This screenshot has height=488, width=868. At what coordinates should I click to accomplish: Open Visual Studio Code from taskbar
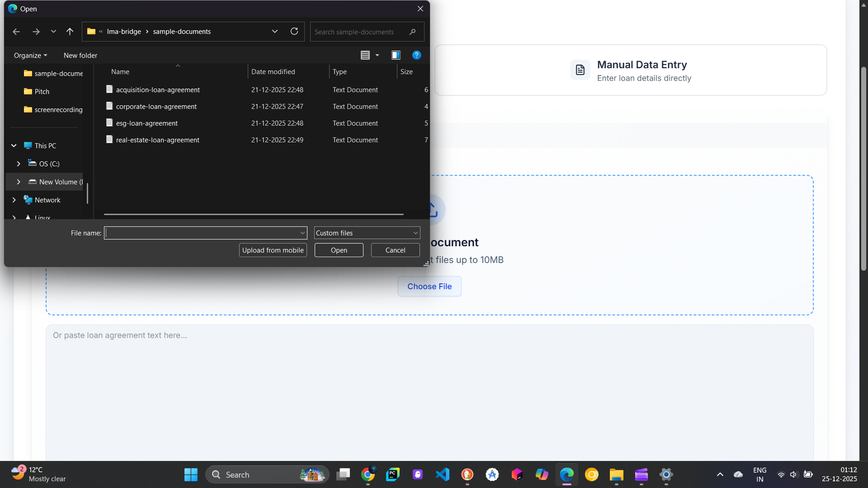coord(443,474)
